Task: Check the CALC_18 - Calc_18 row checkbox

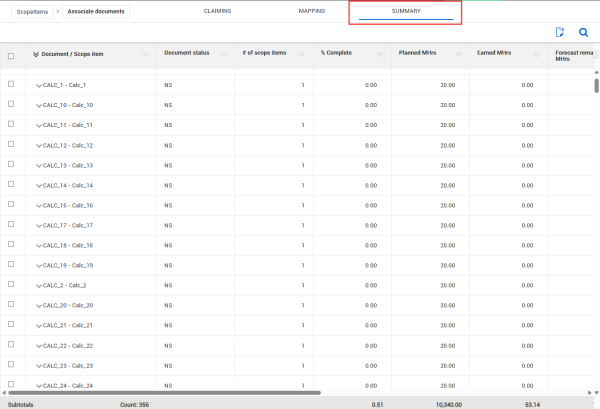Action: click(11, 244)
